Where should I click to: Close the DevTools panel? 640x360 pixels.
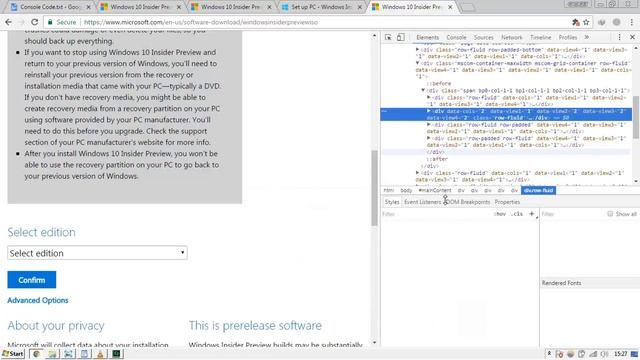point(632,37)
